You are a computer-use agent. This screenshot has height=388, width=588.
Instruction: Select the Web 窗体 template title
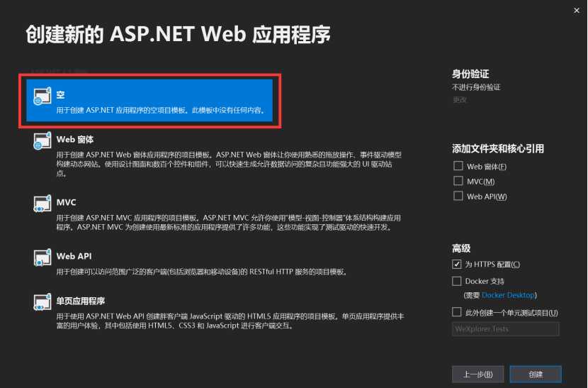pyautogui.click(x=75, y=139)
